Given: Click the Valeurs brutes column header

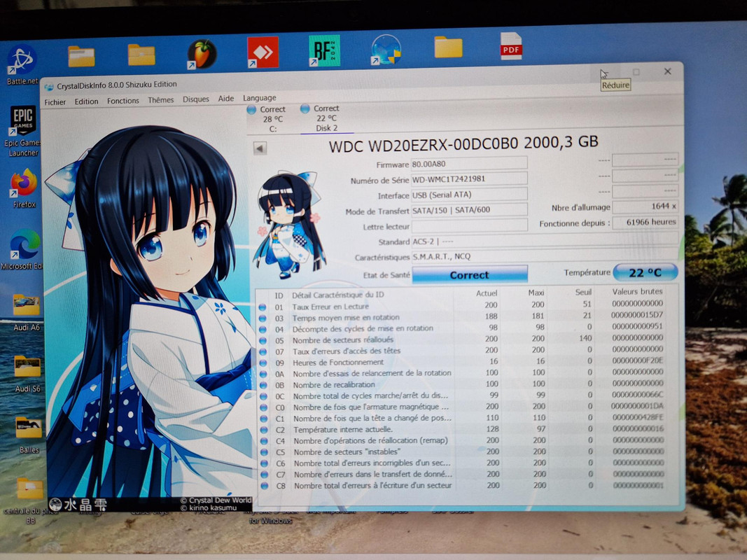Looking at the screenshot, I should 637,291.
